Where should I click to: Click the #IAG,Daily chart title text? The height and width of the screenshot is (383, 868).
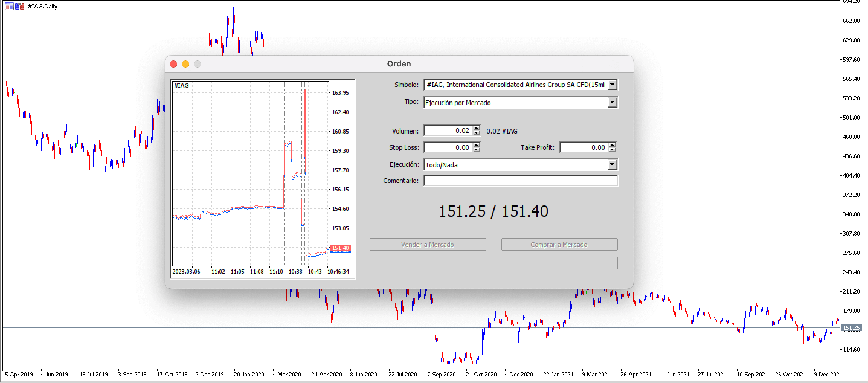coord(43,6)
